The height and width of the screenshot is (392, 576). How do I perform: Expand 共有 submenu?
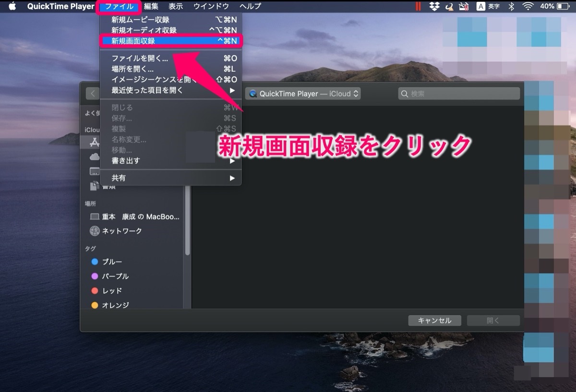[170, 178]
